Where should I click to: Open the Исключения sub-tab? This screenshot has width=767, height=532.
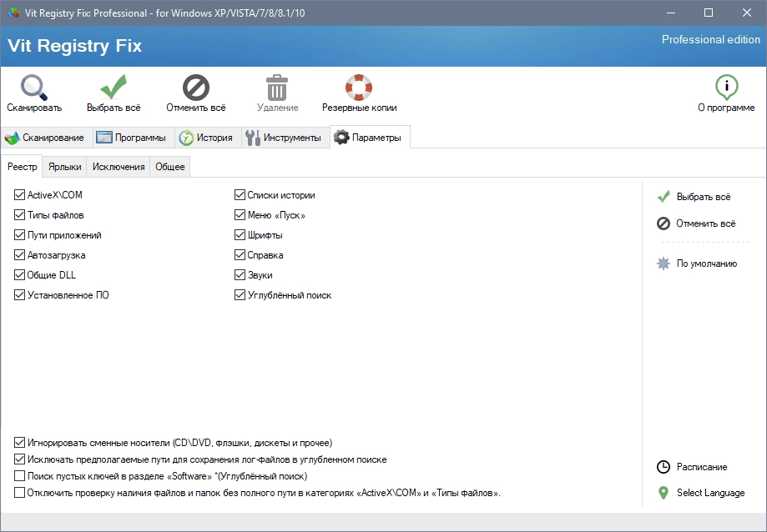click(x=119, y=167)
